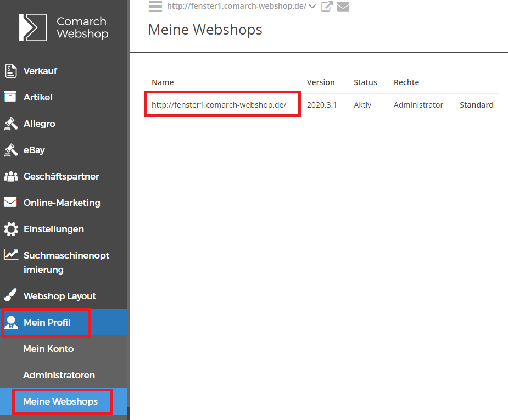This screenshot has height=420, width=508.
Task: Click the Version column header
Action: tap(321, 82)
